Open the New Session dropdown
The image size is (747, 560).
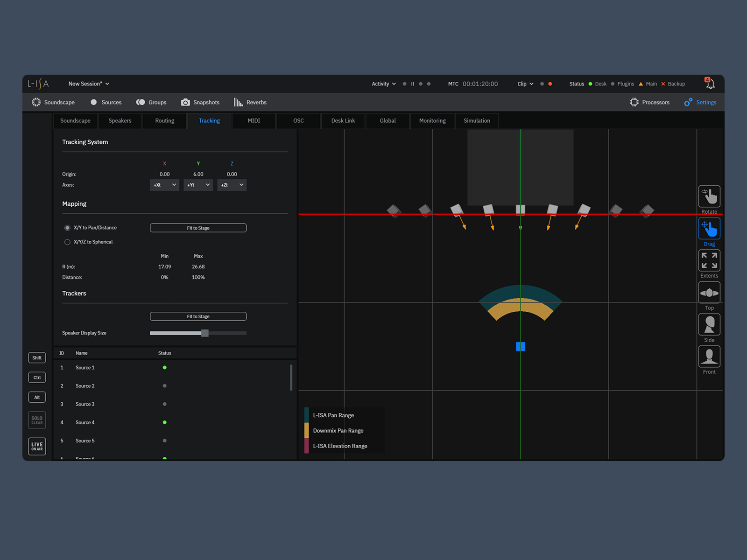pyautogui.click(x=89, y=84)
